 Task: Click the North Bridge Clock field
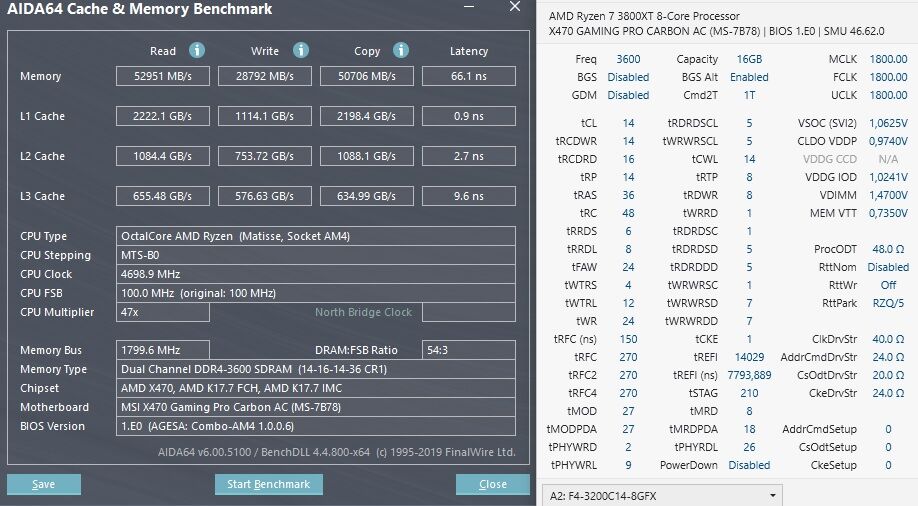point(468,312)
